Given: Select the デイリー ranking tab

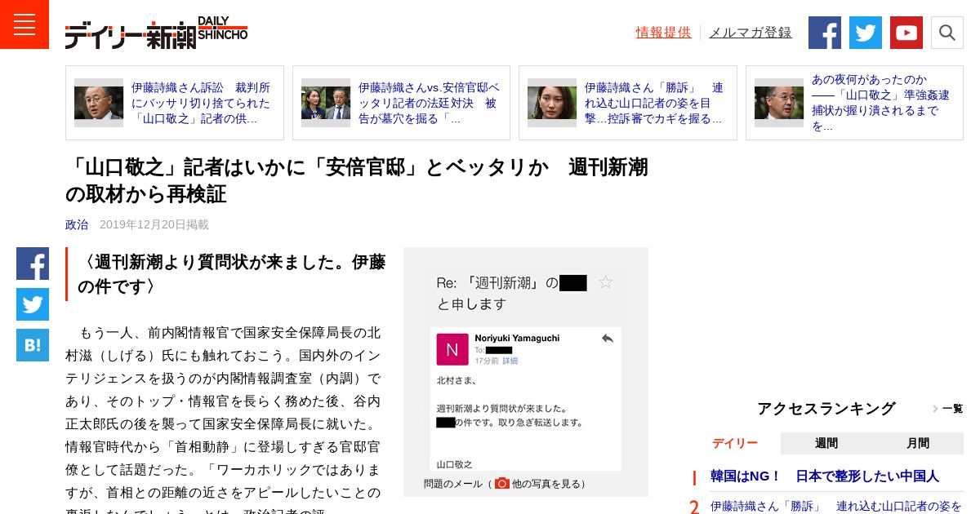Looking at the screenshot, I should pos(734,443).
